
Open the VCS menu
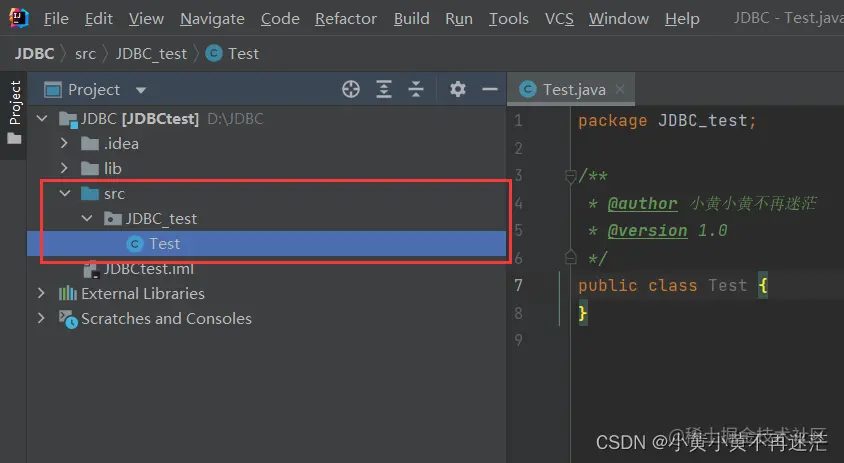click(559, 18)
